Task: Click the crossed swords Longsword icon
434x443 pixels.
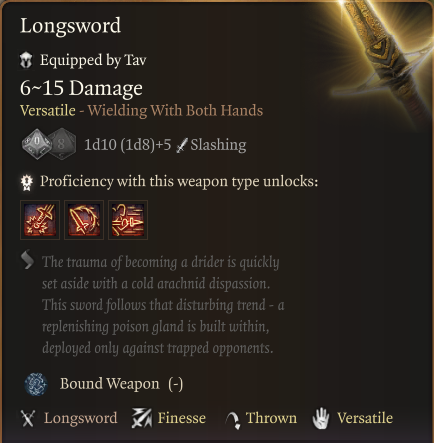Action: click(28, 418)
